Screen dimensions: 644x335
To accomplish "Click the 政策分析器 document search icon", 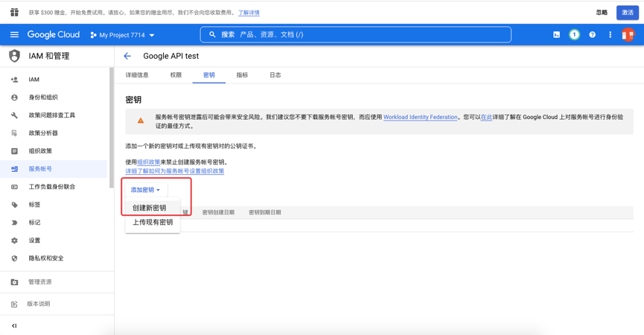I will [x=14, y=133].
